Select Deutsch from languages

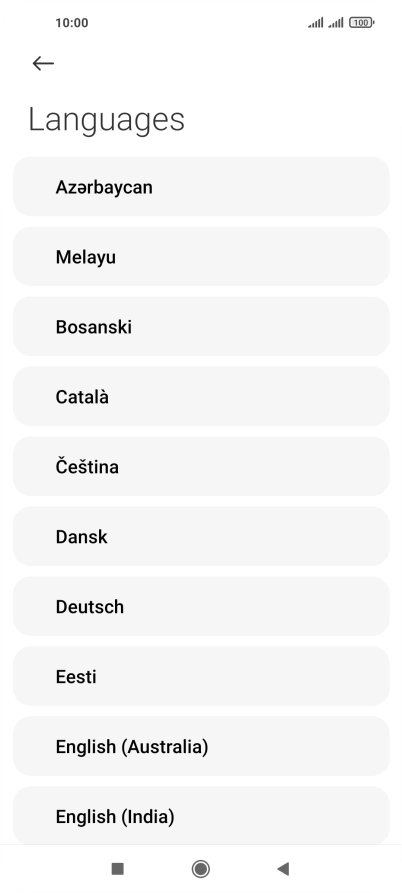click(201, 607)
